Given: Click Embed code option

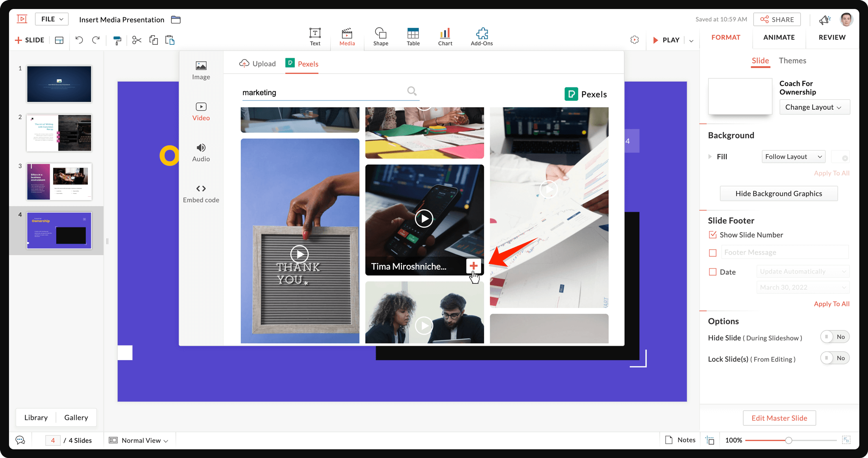Looking at the screenshot, I should 201,193.
